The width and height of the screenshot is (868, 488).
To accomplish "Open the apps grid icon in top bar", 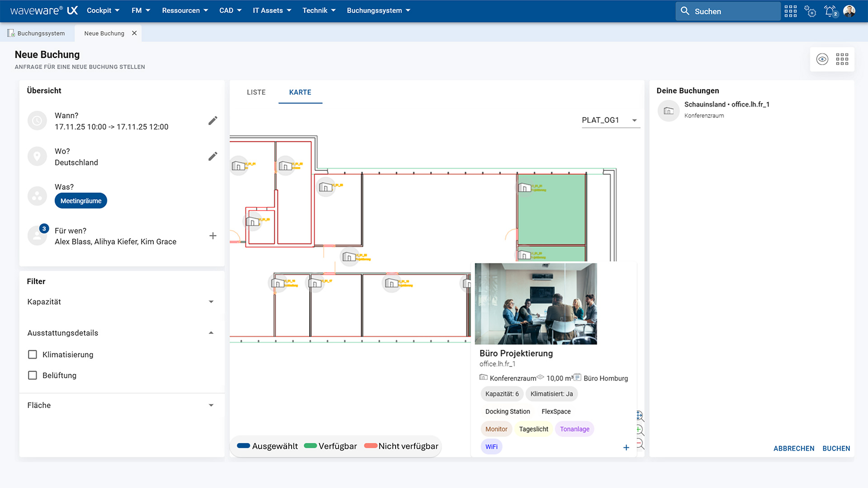I will click(x=791, y=11).
